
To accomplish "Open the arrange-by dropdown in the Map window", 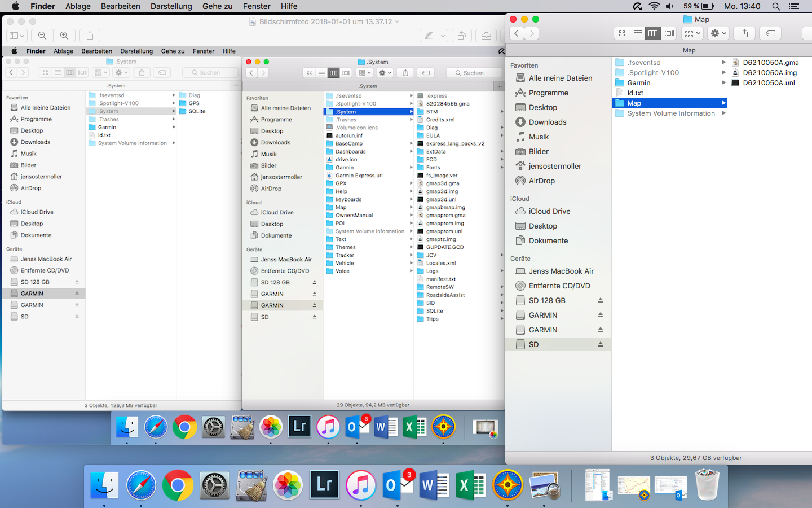I will tap(692, 33).
